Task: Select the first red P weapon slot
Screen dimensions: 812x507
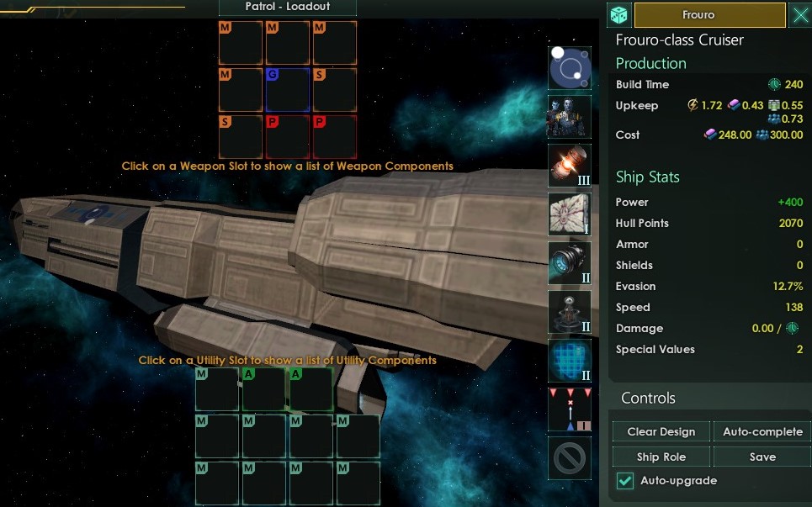Action: (288, 136)
